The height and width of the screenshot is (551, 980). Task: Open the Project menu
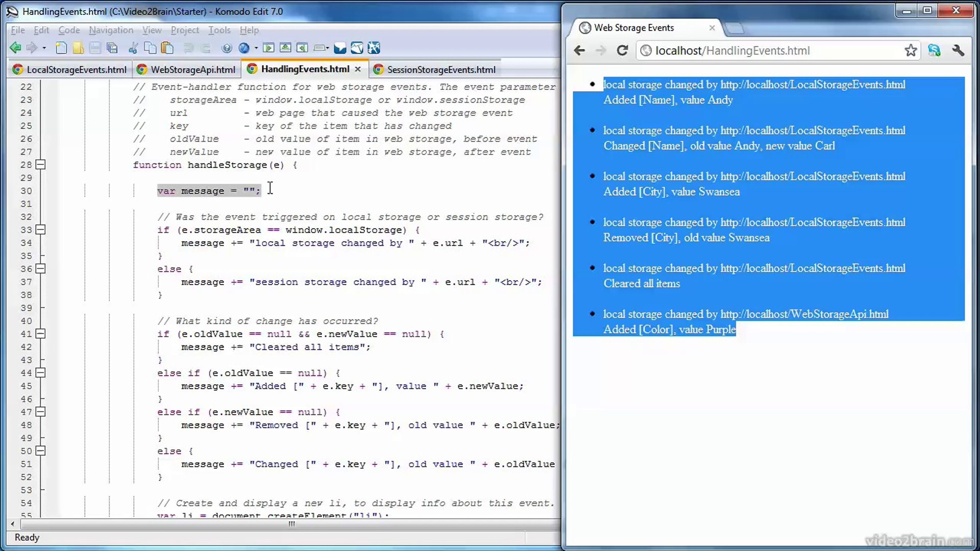[185, 30]
